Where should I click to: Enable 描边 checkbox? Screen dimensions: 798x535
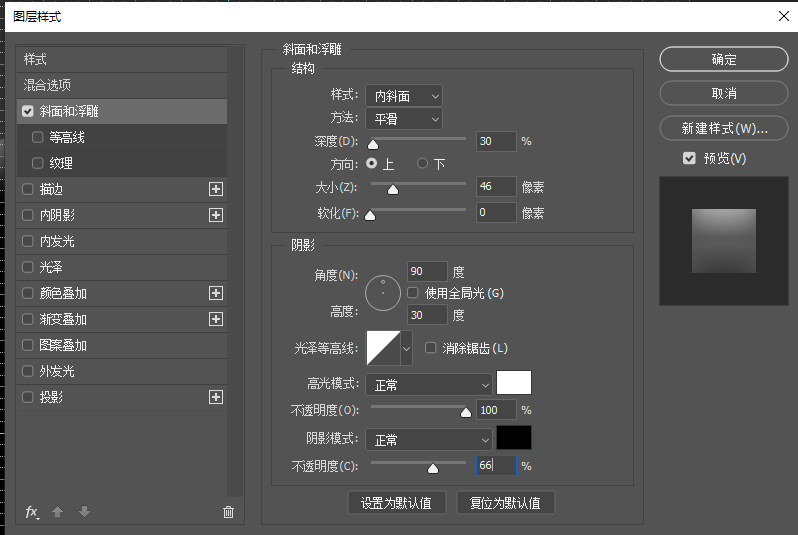[x=27, y=189]
